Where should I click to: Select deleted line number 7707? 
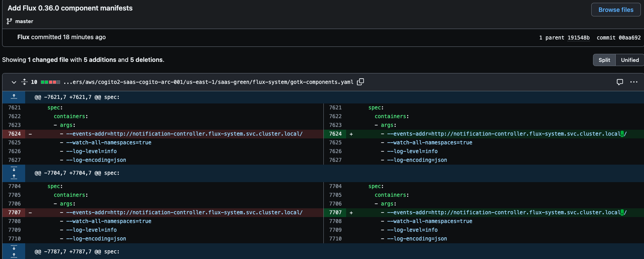pos(14,213)
